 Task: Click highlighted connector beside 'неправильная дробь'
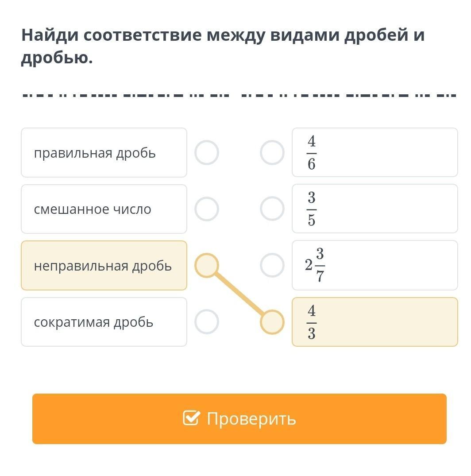pyautogui.click(x=207, y=266)
